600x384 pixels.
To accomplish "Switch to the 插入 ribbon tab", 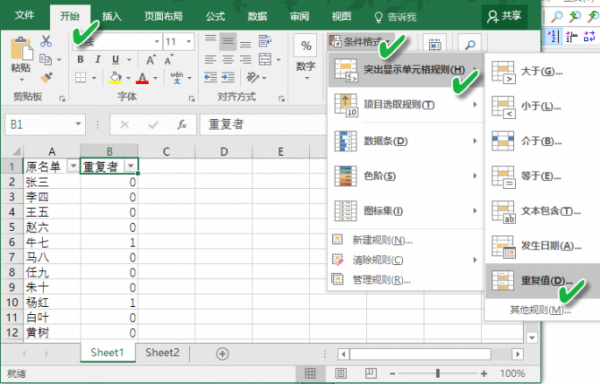I will click(112, 16).
